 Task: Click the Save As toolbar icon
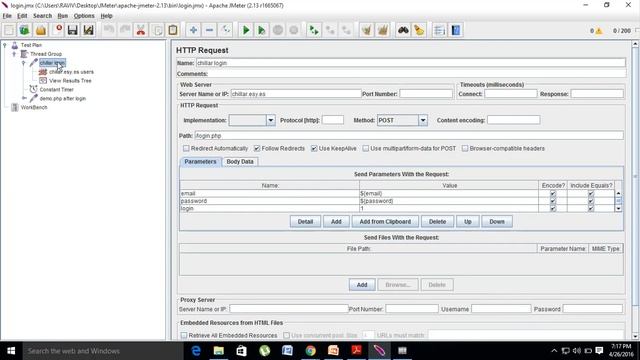pos(88,30)
